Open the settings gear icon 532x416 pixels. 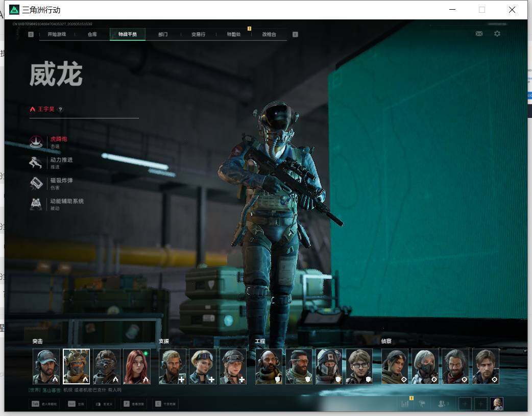(x=497, y=34)
